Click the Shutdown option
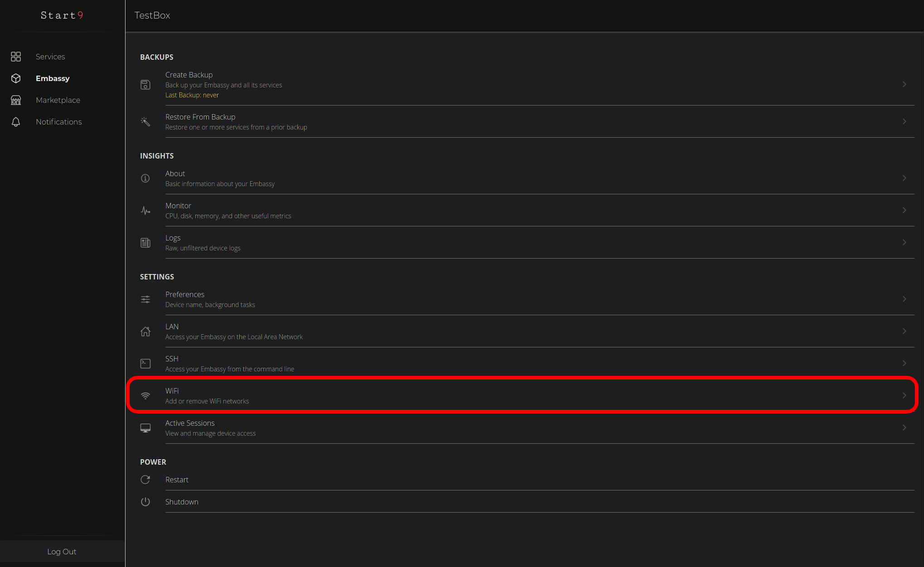The height and width of the screenshot is (567, 924). pos(182,502)
